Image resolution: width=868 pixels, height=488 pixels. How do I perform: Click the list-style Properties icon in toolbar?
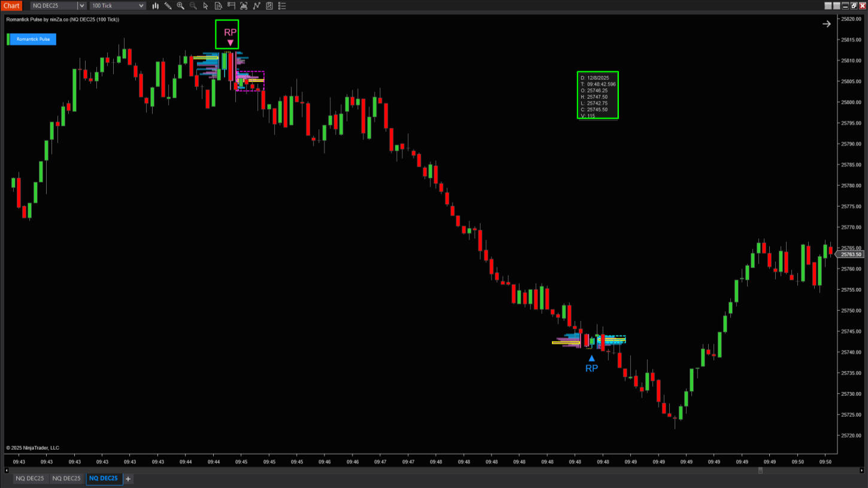(x=282, y=6)
